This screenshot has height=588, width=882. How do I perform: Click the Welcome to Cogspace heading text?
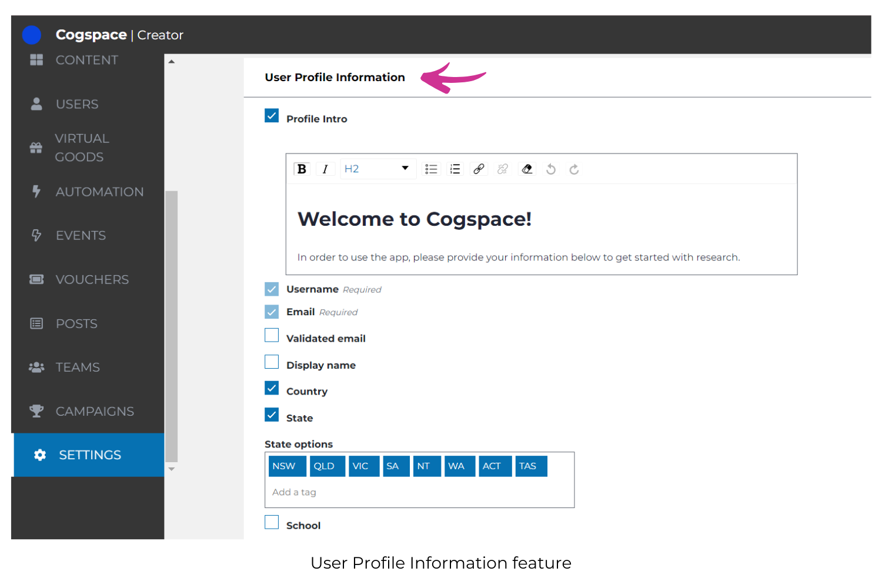tap(415, 219)
